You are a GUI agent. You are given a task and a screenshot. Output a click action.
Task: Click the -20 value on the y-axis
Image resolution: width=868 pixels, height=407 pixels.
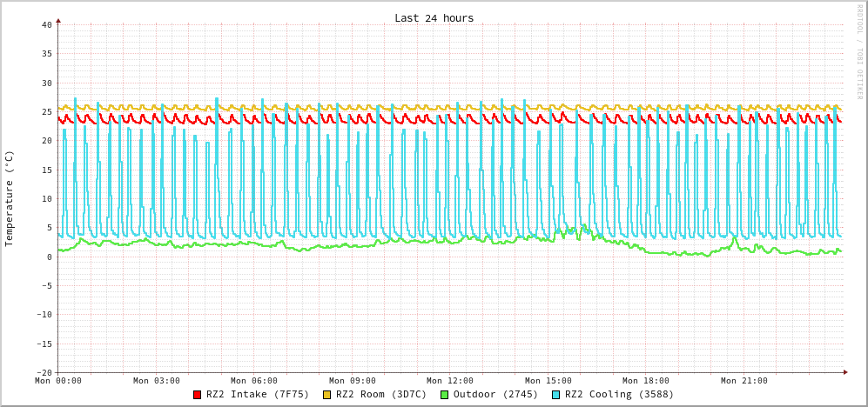pyautogui.click(x=44, y=372)
